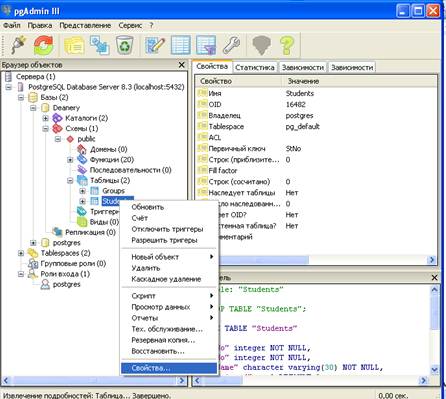Open the Файл menu

tap(12, 25)
